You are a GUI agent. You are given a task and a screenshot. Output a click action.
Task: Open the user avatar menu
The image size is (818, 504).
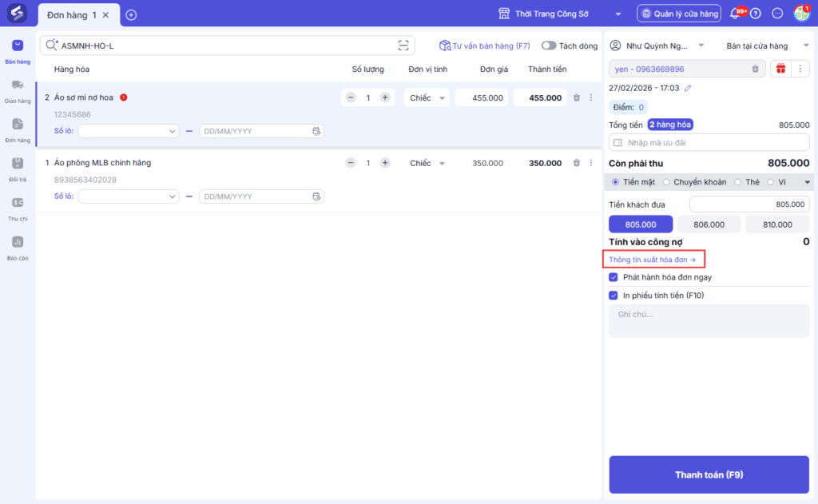pos(801,14)
